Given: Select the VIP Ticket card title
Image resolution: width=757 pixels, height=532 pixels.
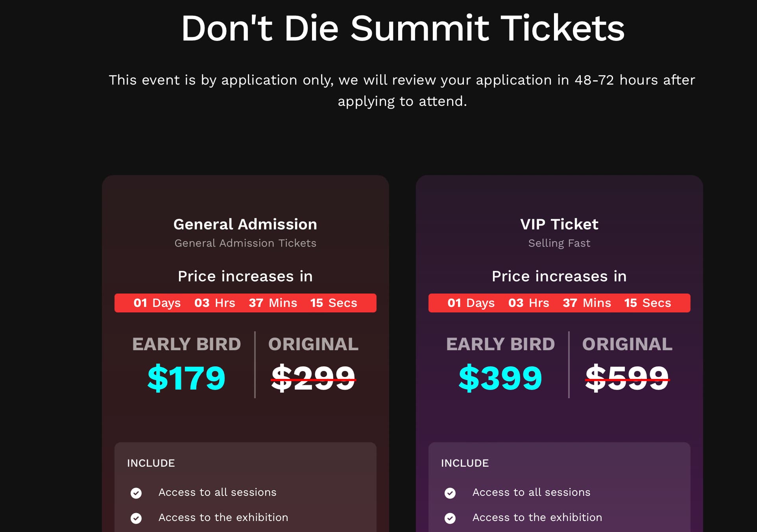Looking at the screenshot, I should pyautogui.click(x=559, y=224).
